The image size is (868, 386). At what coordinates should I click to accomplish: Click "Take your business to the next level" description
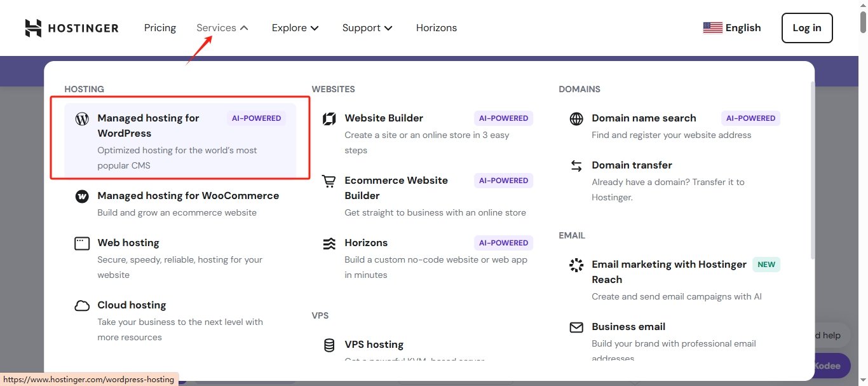coord(180,329)
